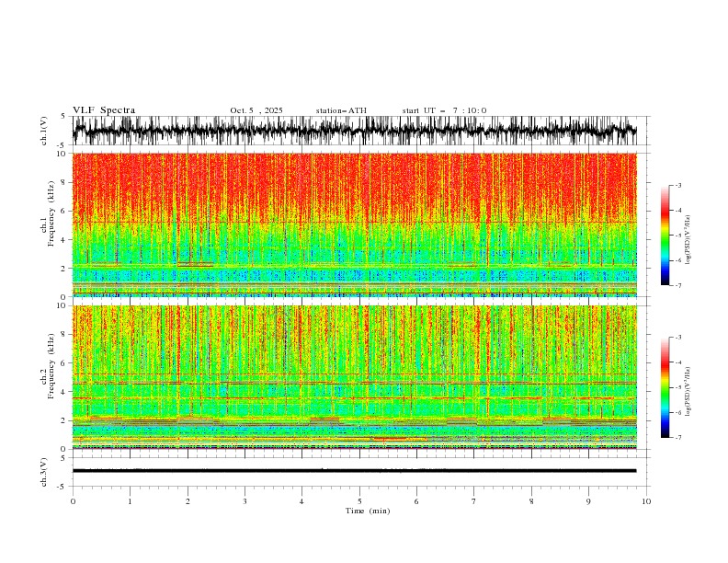Click the "ch.3(V)" axis label
728x563 pixels.
44,472
